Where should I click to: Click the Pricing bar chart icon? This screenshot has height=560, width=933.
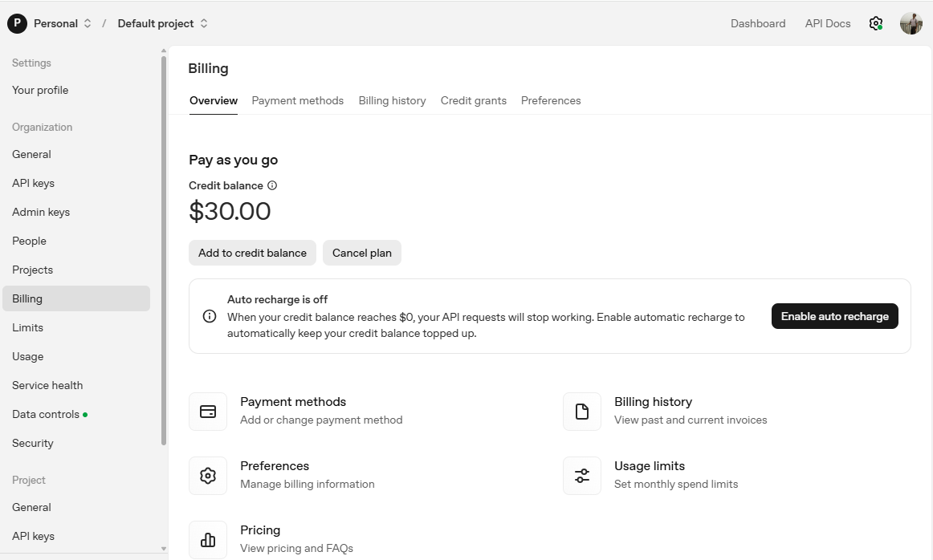coord(208,540)
